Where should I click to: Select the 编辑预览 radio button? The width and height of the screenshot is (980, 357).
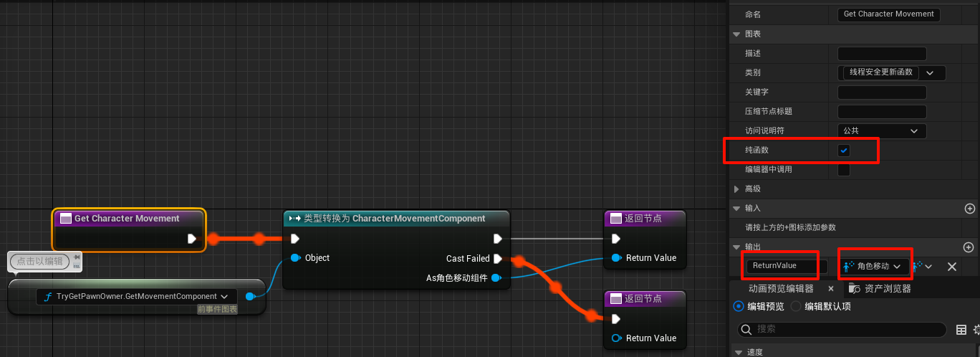[x=739, y=306]
